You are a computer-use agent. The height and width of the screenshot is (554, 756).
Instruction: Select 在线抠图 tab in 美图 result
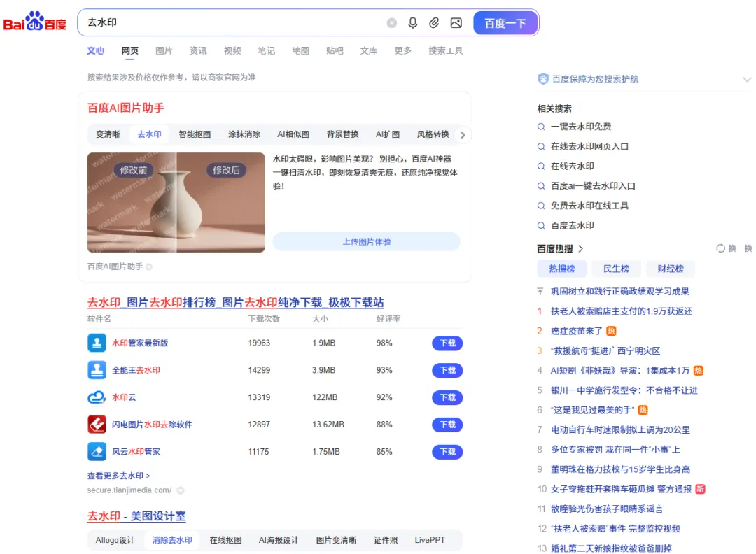[225, 540]
